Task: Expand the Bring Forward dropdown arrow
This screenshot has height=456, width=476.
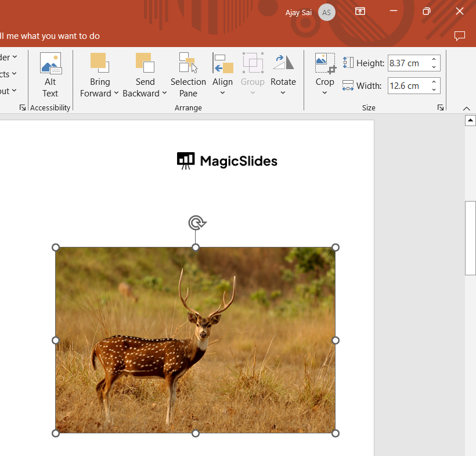Action: click(x=116, y=93)
